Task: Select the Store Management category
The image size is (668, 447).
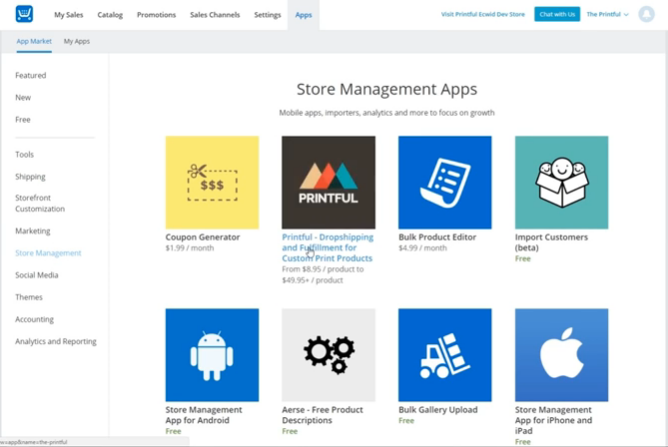Action: click(48, 253)
